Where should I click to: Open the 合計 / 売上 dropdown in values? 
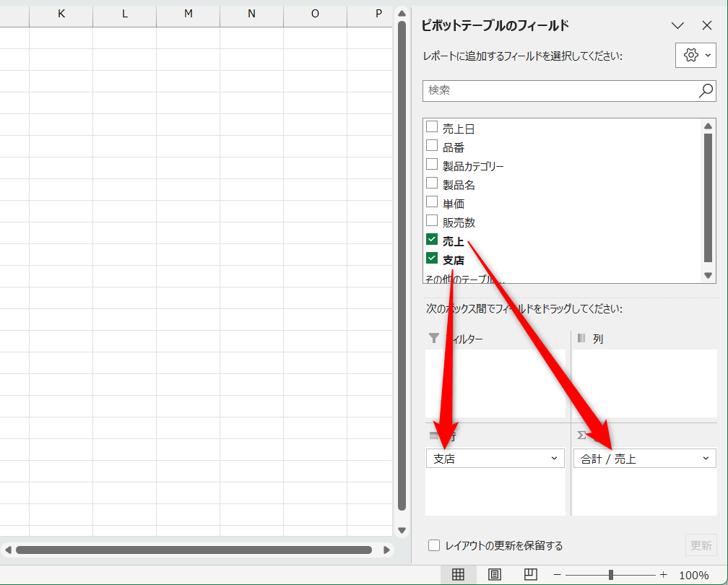pyautogui.click(x=706, y=458)
